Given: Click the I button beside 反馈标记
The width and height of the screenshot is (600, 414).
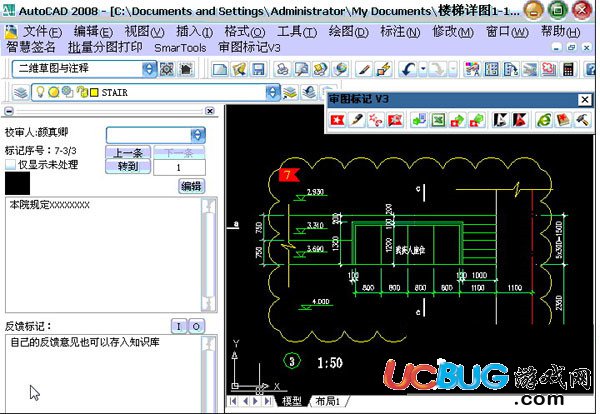Looking at the screenshot, I should point(178,326).
